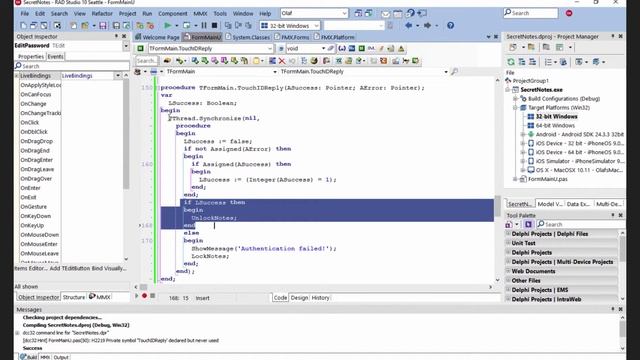
Task: Switch to System.Classes editor tab
Action: tap(248, 37)
